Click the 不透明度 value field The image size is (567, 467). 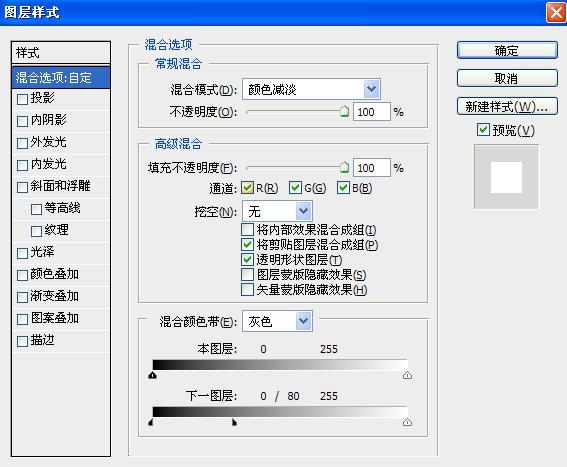click(x=372, y=112)
